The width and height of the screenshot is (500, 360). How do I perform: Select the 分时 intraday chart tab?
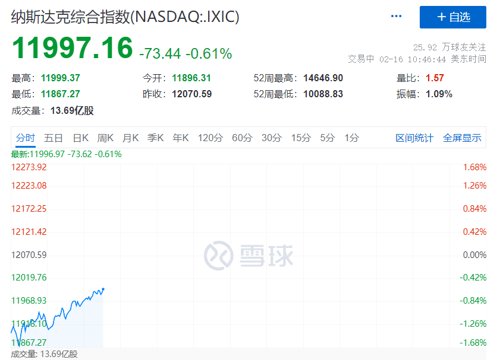(25, 138)
